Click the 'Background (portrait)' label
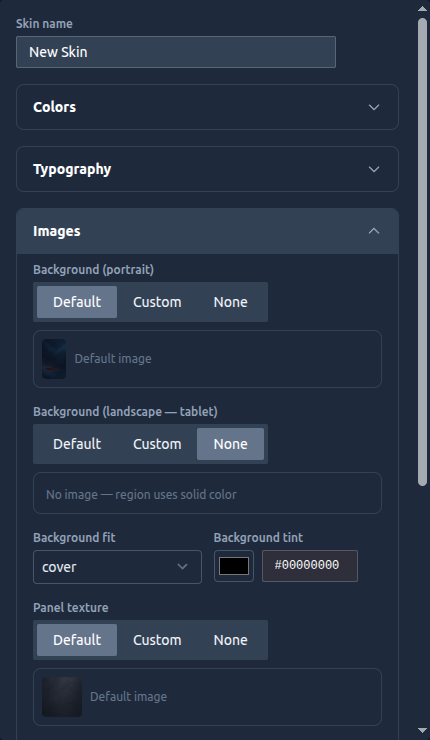Image resolution: width=430 pixels, height=740 pixels. click(93, 269)
